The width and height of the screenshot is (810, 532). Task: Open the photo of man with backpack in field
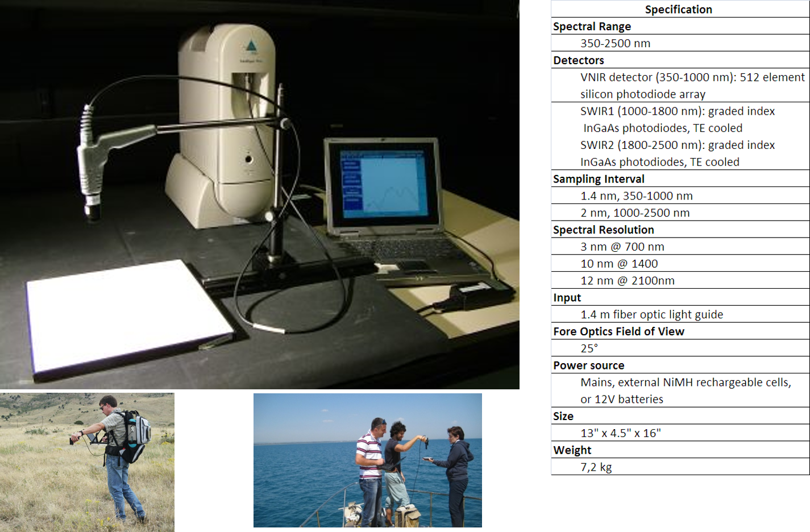[87, 462]
